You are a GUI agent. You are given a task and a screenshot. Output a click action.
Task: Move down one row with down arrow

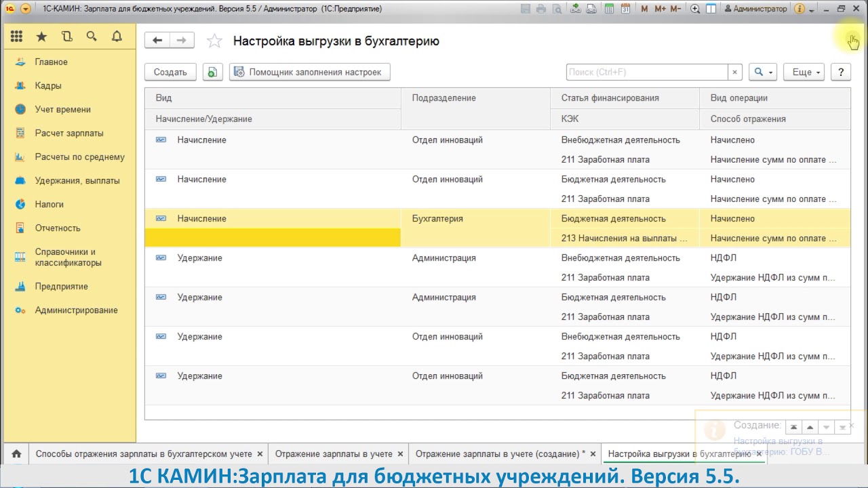click(x=826, y=427)
